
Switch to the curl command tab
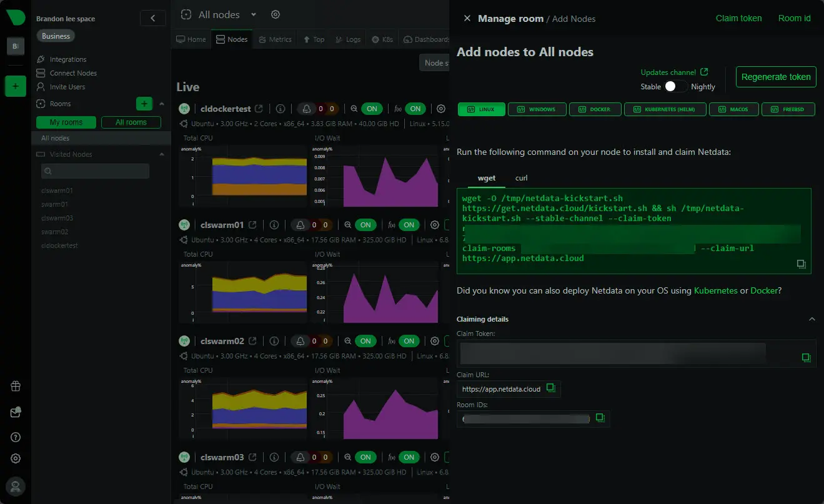[521, 178]
